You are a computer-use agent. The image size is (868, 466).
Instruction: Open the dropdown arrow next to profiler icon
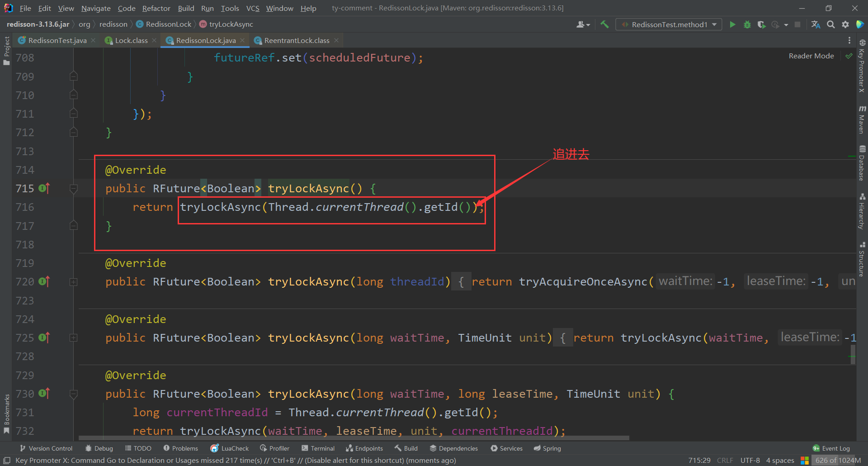pos(786,25)
